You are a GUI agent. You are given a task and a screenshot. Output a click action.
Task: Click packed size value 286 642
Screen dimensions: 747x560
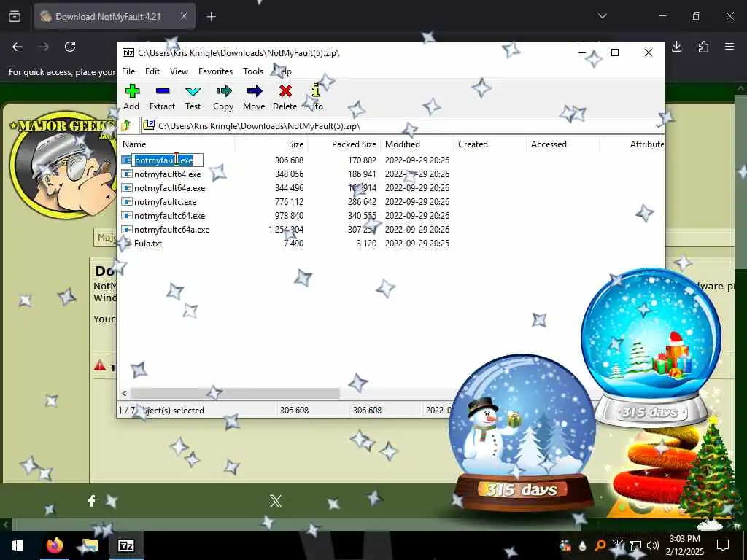[x=362, y=202]
